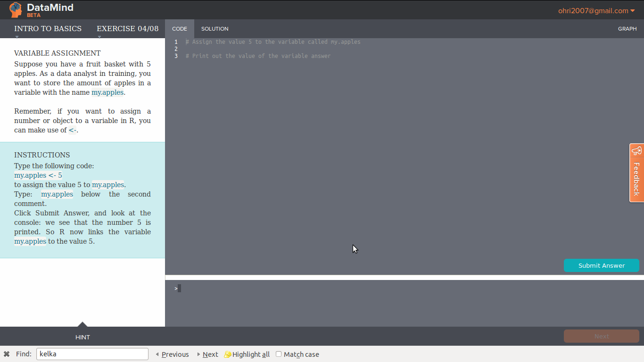Open the vertical Feedback side tab
The image size is (644, 362).
636,178
